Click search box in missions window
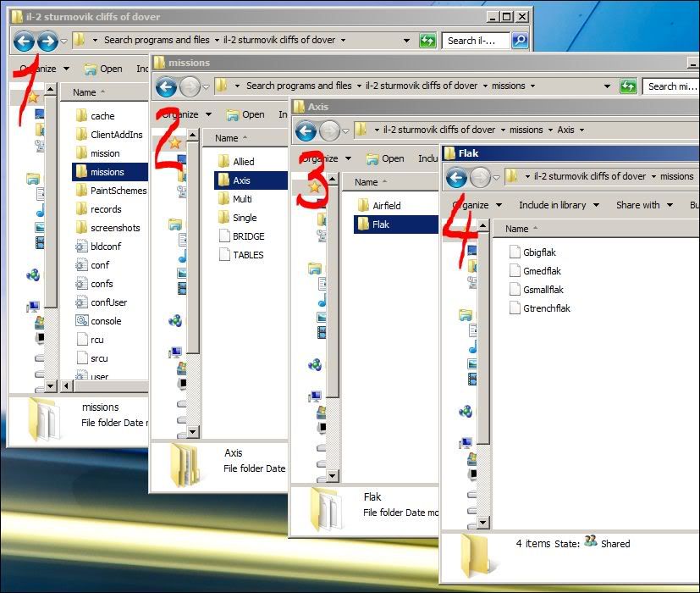The width and height of the screenshot is (700, 593). coord(671,86)
